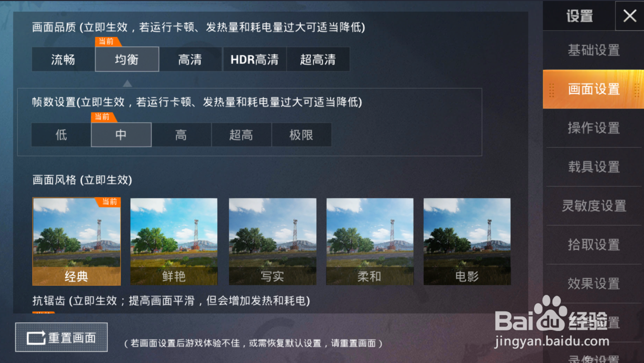Pick the 柔和 style thumbnail
The height and width of the screenshot is (363, 644).
click(370, 241)
